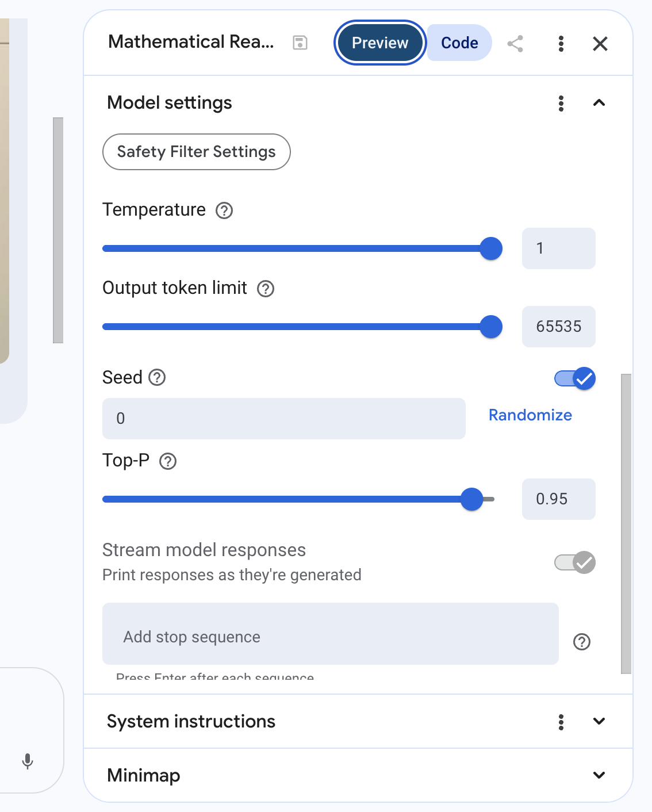Toggle the Seed switch off
This screenshot has height=812, width=652.
[x=575, y=378]
